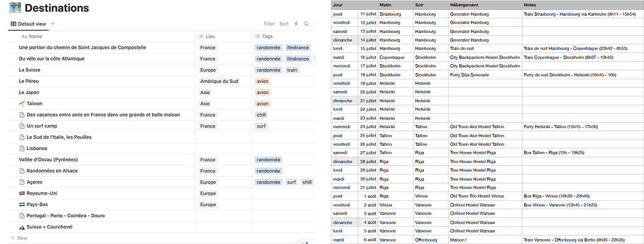Click the Pays-Bas flag icon

tap(22, 204)
